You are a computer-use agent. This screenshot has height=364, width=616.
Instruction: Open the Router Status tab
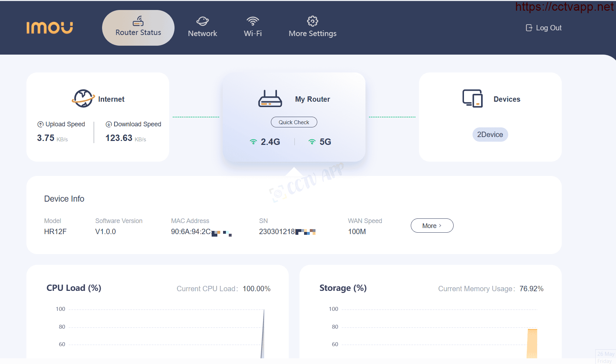point(138,27)
